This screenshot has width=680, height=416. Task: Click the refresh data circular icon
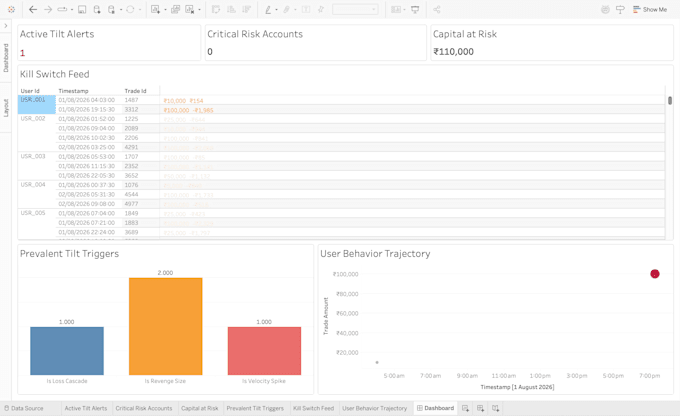(130, 9)
